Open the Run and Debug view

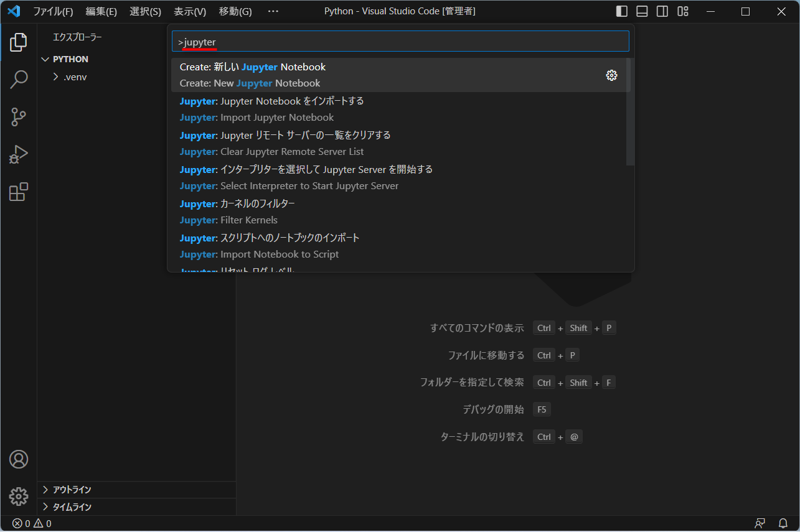[19, 154]
